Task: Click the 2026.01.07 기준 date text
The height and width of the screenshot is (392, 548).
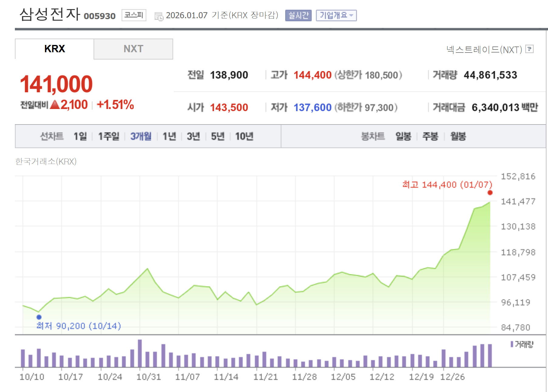Action: click(x=222, y=15)
